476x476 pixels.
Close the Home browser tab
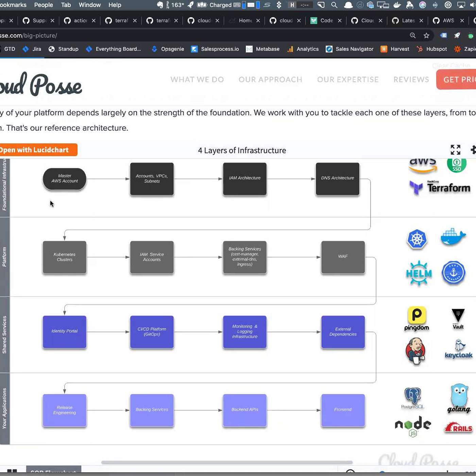click(x=258, y=21)
